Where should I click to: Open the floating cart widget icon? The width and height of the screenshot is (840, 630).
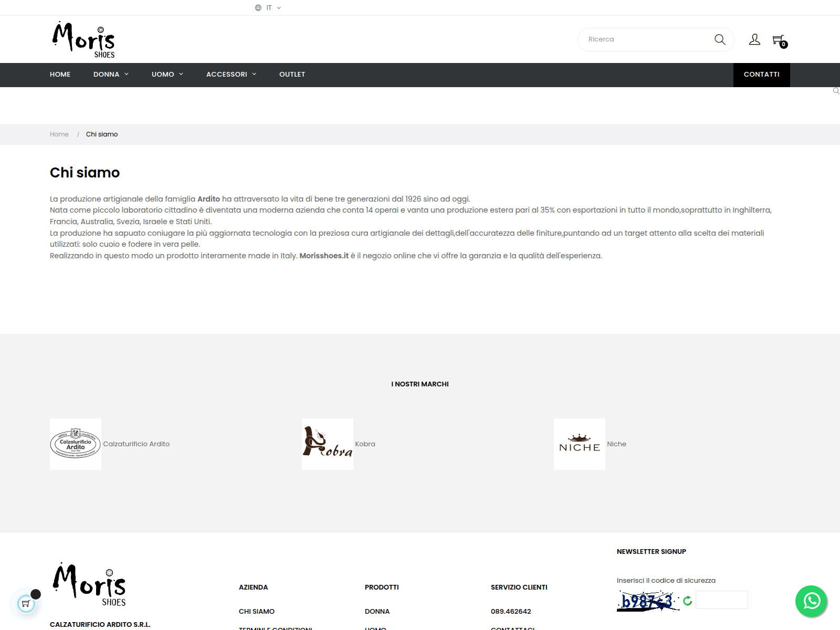pos(26,604)
